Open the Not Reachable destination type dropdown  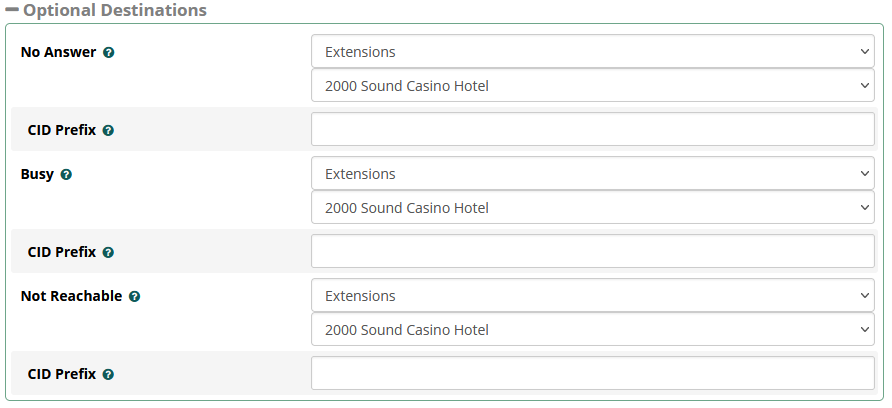pyautogui.click(x=593, y=296)
